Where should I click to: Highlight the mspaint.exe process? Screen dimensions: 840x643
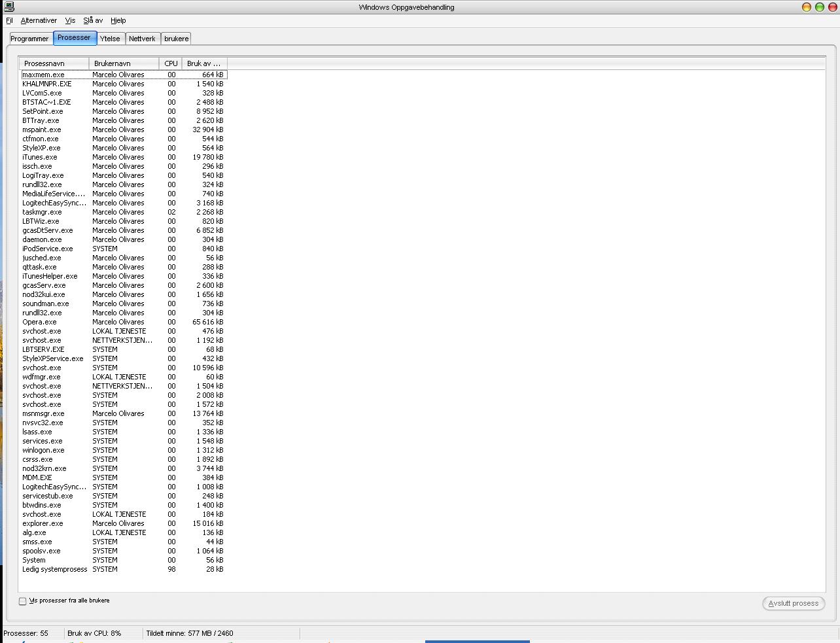[124, 130]
